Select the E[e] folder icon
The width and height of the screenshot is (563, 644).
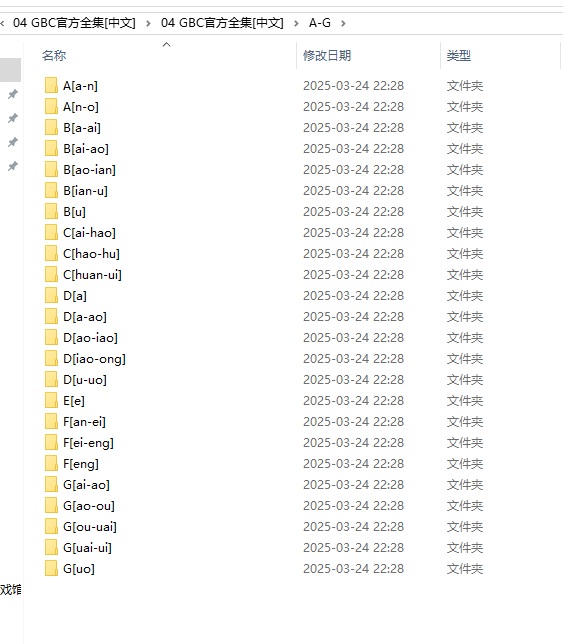coord(51,400)
